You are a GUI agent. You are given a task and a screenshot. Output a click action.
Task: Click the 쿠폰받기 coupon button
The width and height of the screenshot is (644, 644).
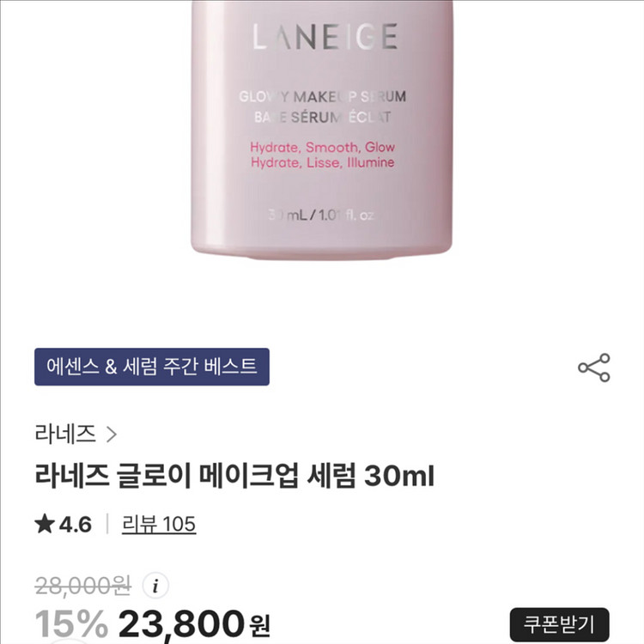(559, 624)
